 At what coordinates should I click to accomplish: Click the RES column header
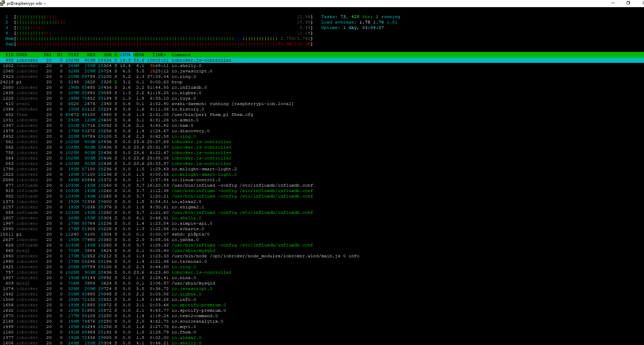click(91, 55)
